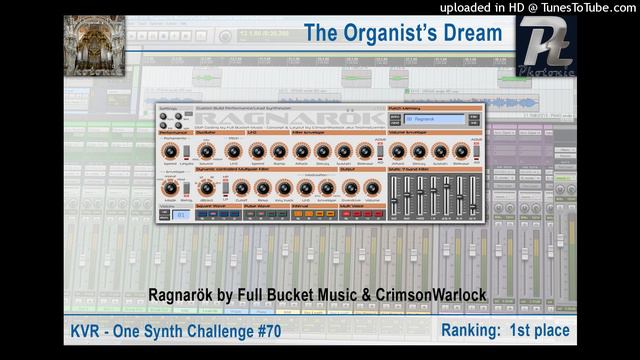Click the Volume Envelope Sustain knob
The image size is (640, 360).
point(440,151)
